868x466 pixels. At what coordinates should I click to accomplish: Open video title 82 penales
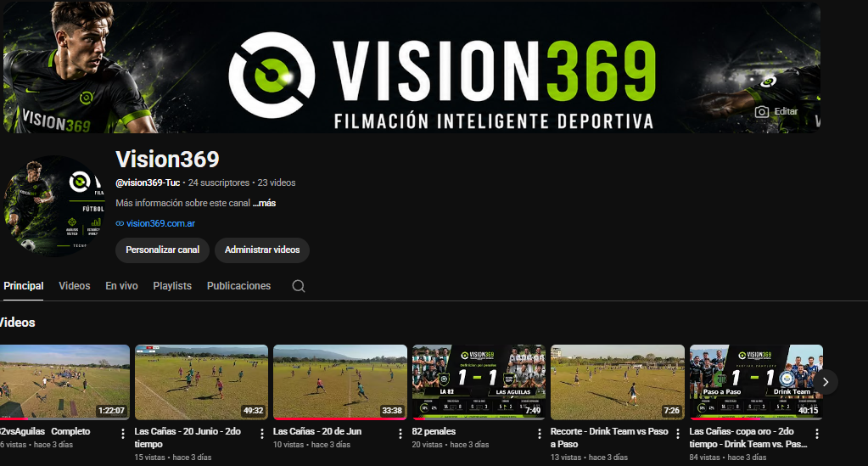click(x=434, y=431)
